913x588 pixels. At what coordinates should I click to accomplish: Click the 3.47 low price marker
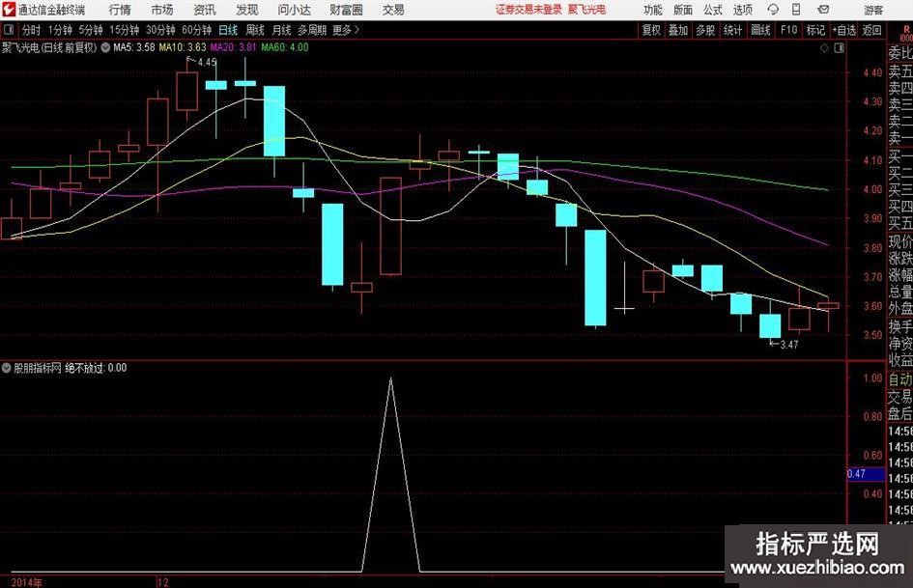pyautogui.click(x=789, y=345)
